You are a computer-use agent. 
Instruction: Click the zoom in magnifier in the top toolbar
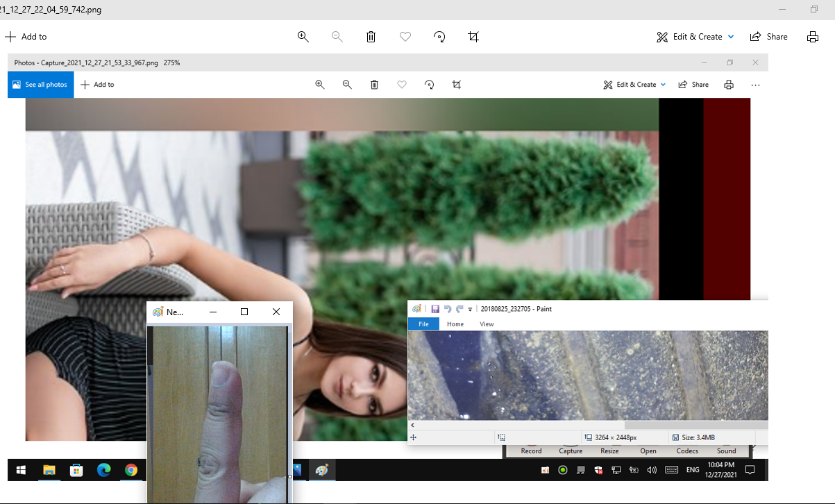click(x=303, y=37)
